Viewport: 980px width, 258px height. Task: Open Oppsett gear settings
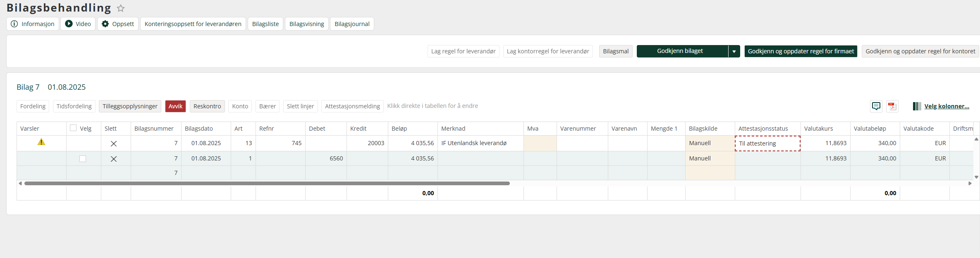118,24
